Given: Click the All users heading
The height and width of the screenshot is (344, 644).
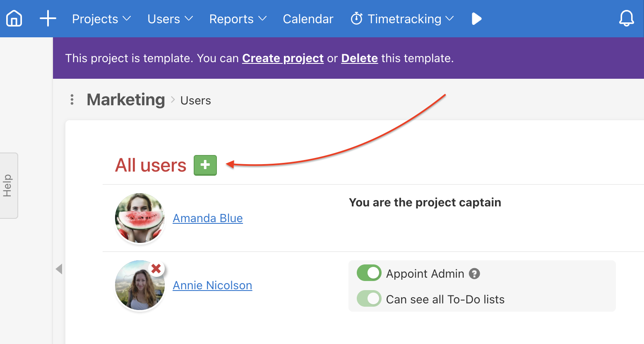Looking at the screenshot, I should pyautogui.click(x=151, y=165).
